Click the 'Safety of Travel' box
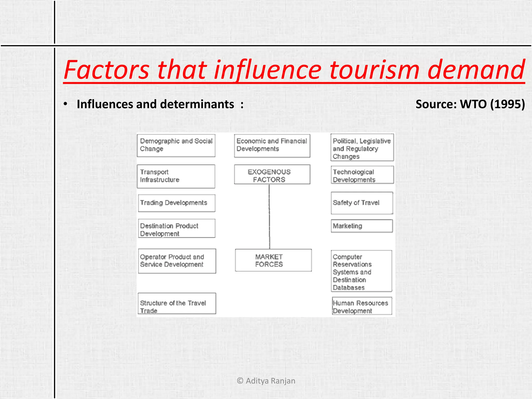This screenshot has height=399, width=532. (x=362, y=203)
